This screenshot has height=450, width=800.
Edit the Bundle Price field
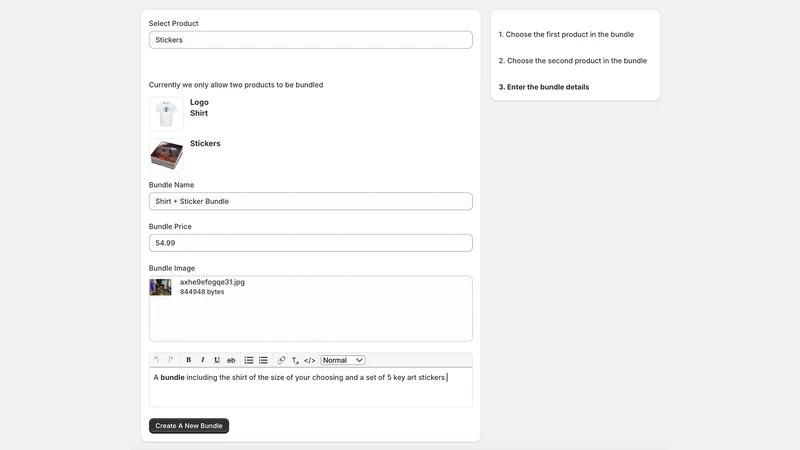click(311, 243)
